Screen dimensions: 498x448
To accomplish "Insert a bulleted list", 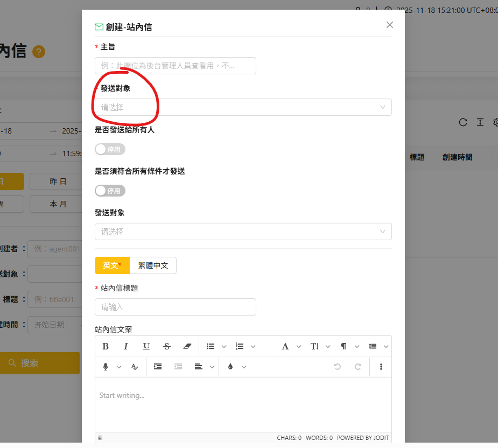I will pyautogui.click(x=211, y=346).
